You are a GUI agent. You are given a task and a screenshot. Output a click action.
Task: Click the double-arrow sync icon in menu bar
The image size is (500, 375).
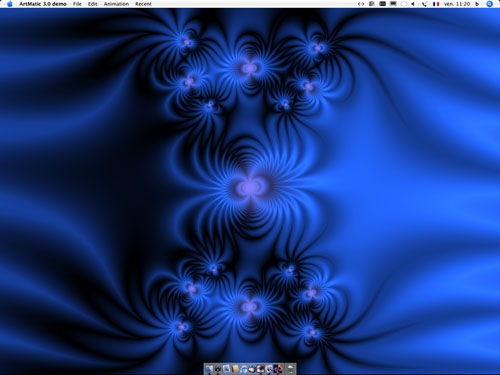pyautogui.click(x=361, y=4)
